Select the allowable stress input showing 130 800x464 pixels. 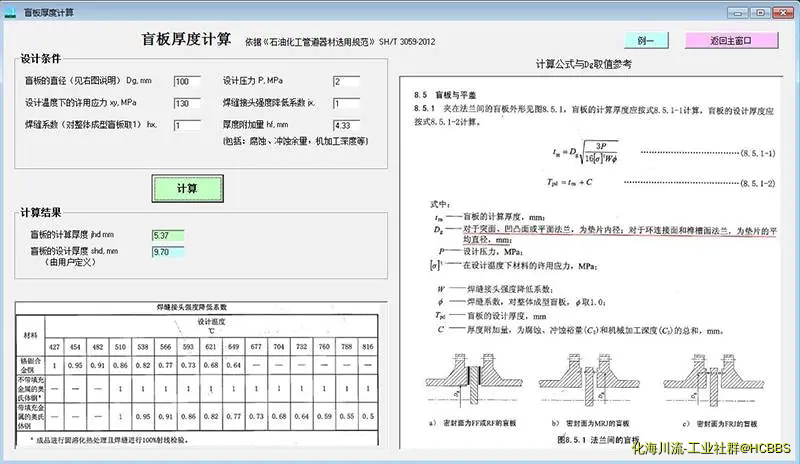(x=187, y=103)
